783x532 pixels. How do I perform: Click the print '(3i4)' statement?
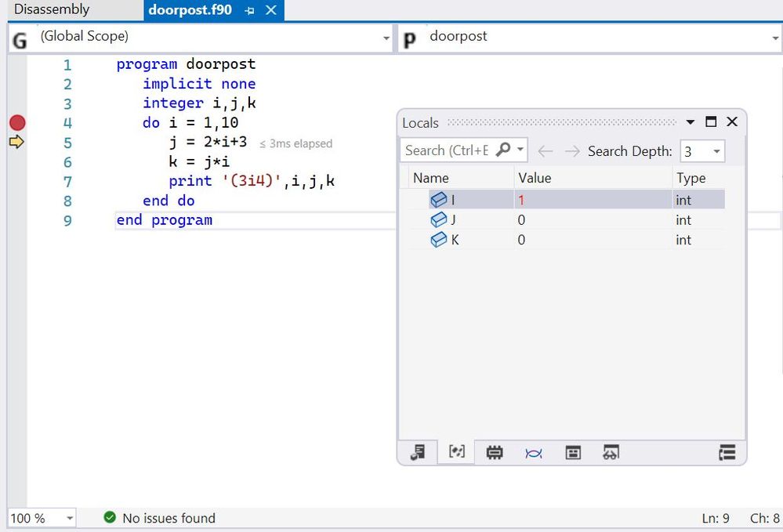click(251, 181)
